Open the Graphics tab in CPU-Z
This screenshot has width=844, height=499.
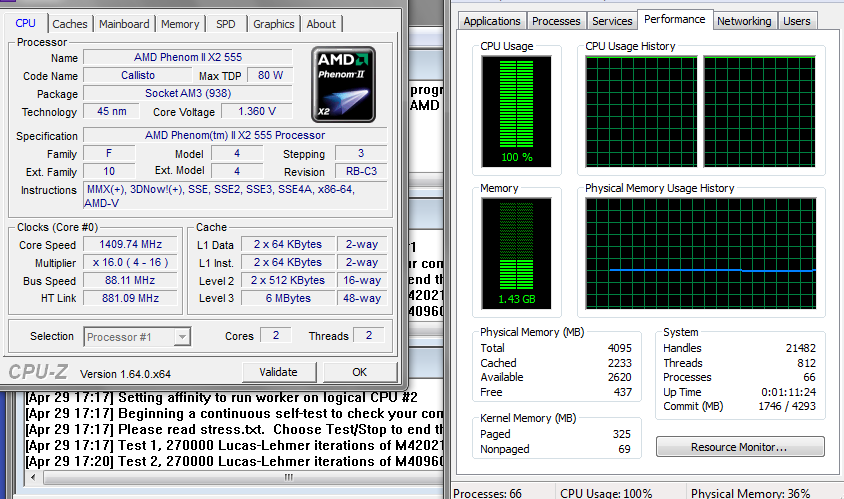pyautogui.click(x=273, y=24)
